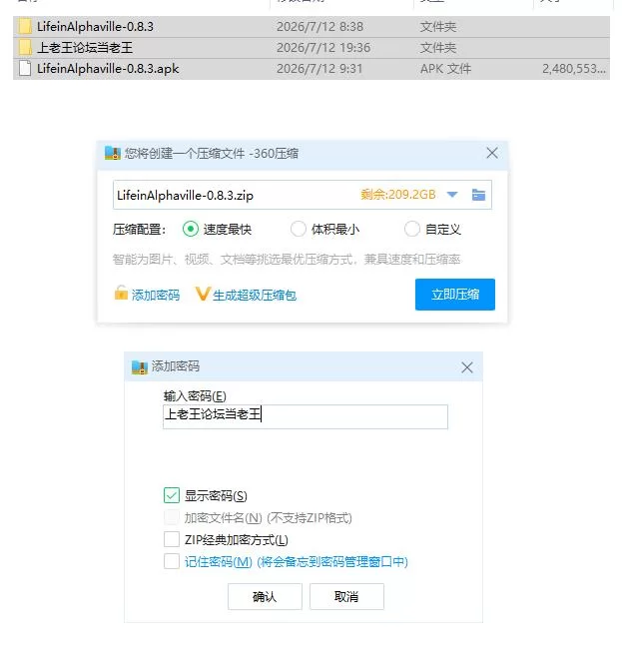
Task: Select the 自定义 compression option
Action: pyautogui.click(x=411, y=229)
